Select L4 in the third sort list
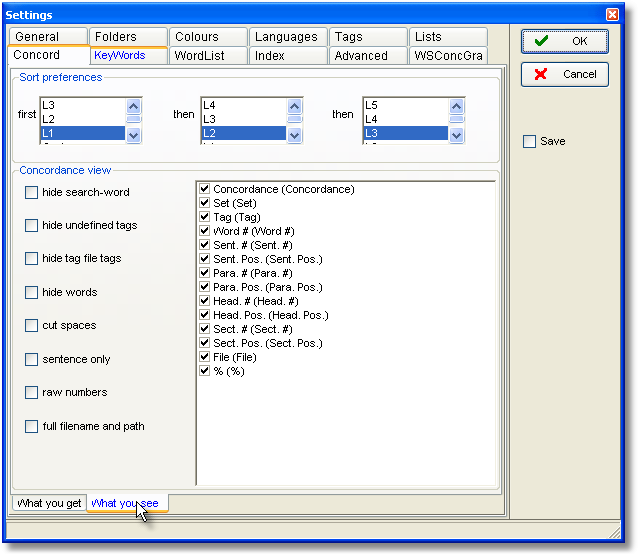Viewport: 639px width, 557px height. (405, 119)
